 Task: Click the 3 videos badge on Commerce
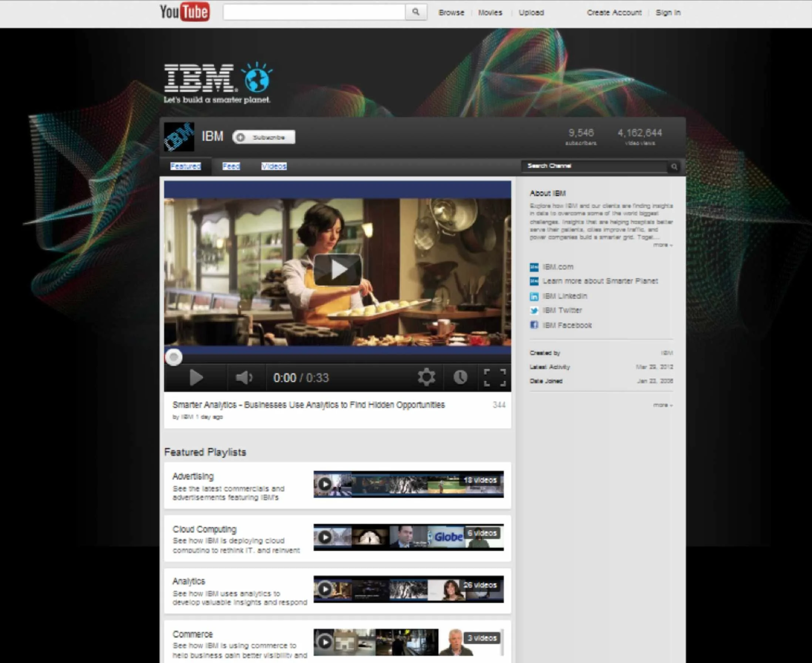click(482, 638)
